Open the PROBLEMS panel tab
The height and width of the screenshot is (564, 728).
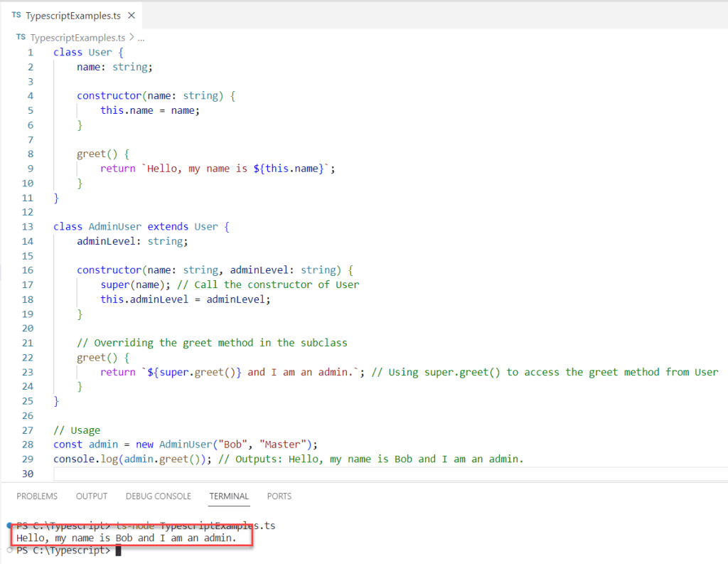[x=37, y=496]
